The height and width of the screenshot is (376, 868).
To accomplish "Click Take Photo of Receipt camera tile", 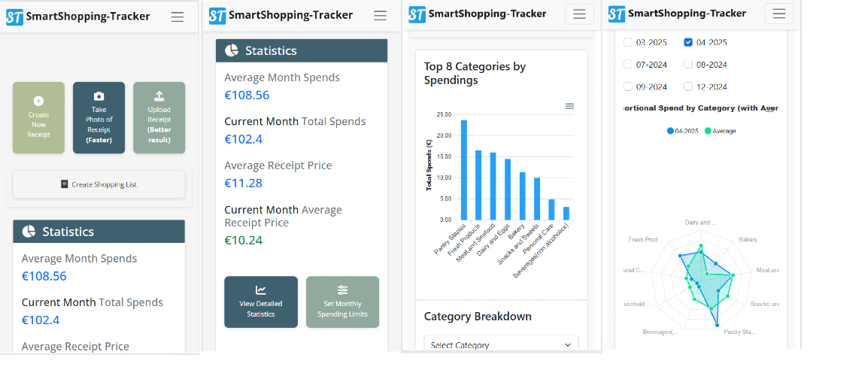I will [99, 117].
